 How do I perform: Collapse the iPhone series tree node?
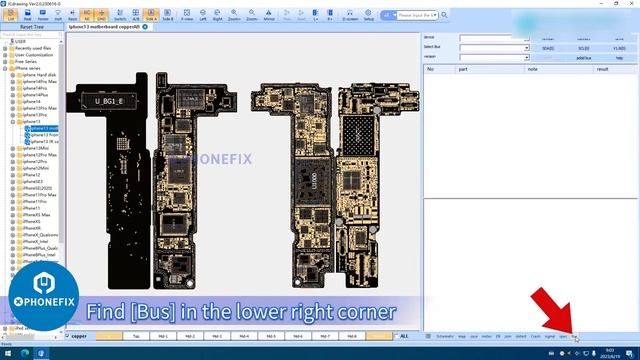[5, 68]
